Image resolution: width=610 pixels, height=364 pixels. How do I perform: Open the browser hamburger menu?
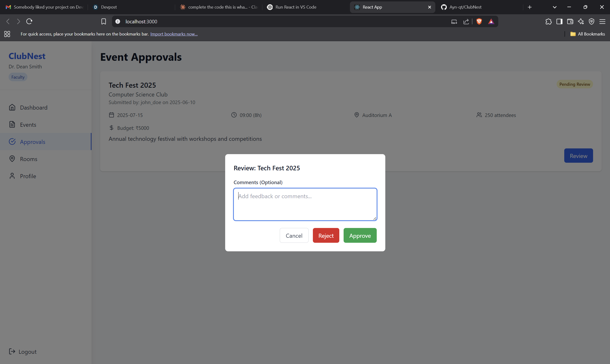602,21
